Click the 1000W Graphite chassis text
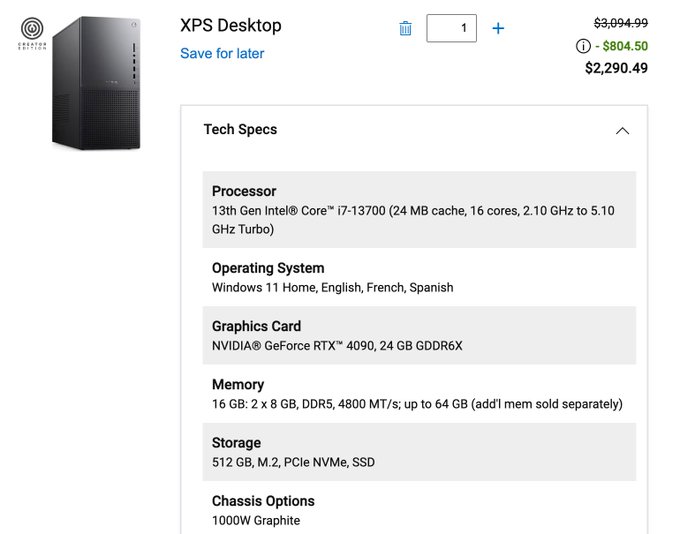This screenshot has height=534, width=680. point(256,521)
